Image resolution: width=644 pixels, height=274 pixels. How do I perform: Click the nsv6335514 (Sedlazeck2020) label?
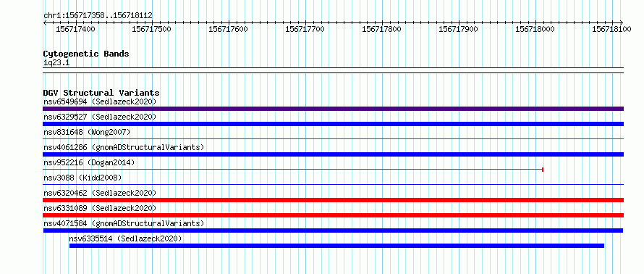click(x=125, y=238)
